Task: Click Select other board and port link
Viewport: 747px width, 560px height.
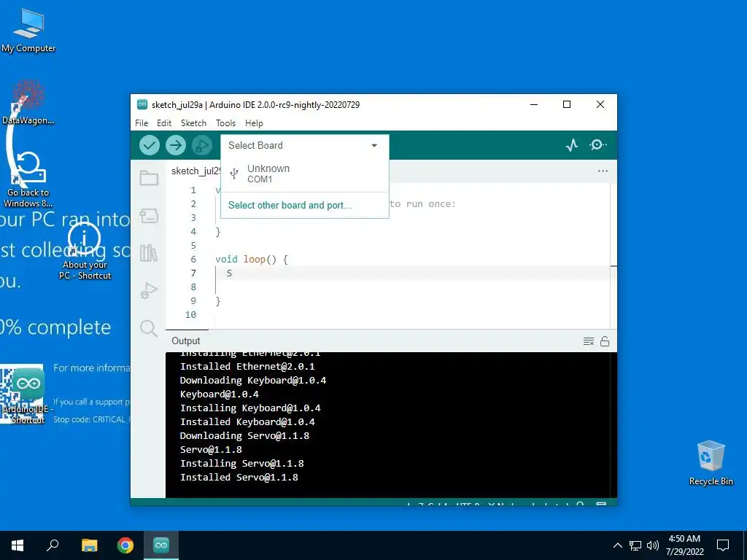Action: (290, 205)
